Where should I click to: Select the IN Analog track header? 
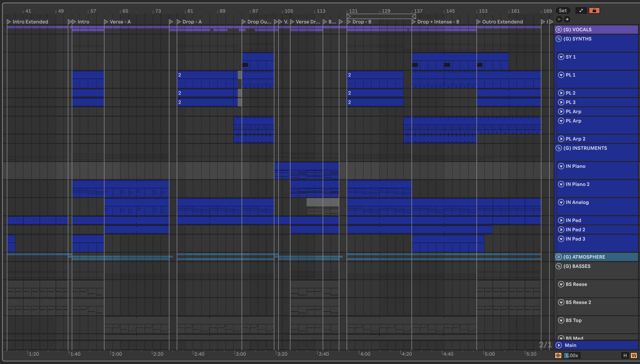pos(577,202)
